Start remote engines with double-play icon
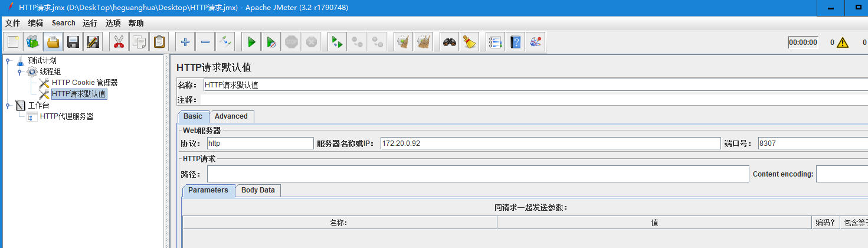Viewport: 868px width, 248px height. (338, 42)
